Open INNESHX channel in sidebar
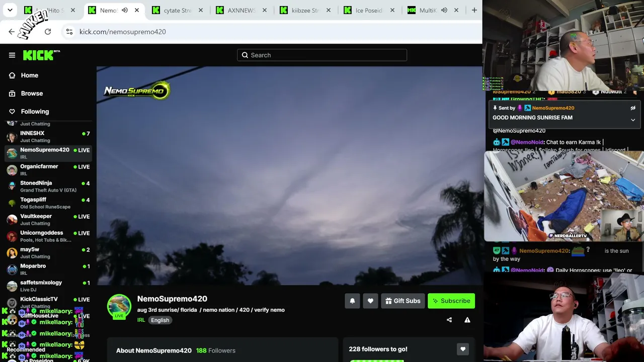Image resolution: width=644 pixels, height=362 pixels. [48, 136]
